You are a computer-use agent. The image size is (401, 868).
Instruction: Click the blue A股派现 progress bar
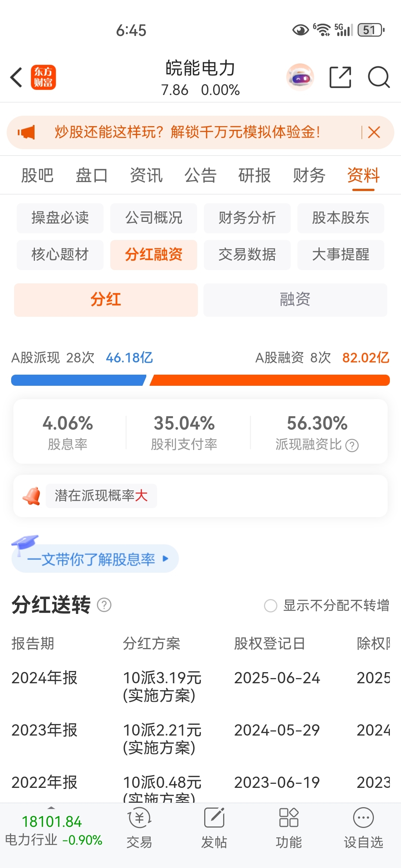[x=78, y=380]
